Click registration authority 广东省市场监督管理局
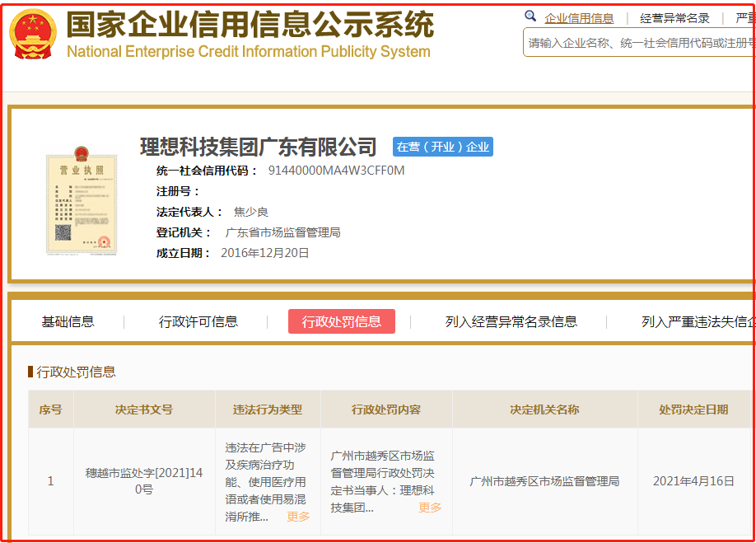Screen dimensions: 756x543 [283, 232]
